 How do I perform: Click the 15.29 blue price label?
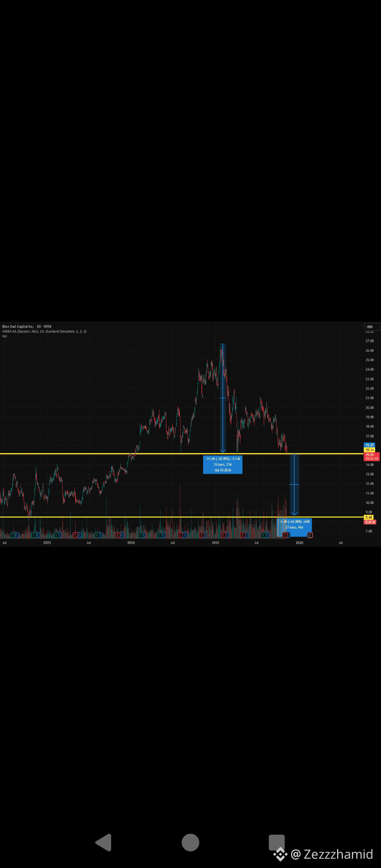click(369, 445)
